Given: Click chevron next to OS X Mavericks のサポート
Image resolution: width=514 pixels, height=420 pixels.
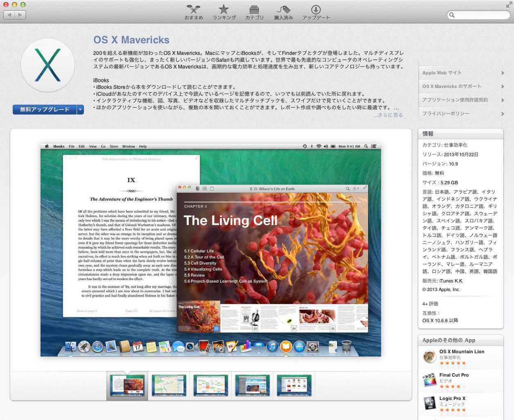Looking at the screenshot, I should click(x=503, y=86).
